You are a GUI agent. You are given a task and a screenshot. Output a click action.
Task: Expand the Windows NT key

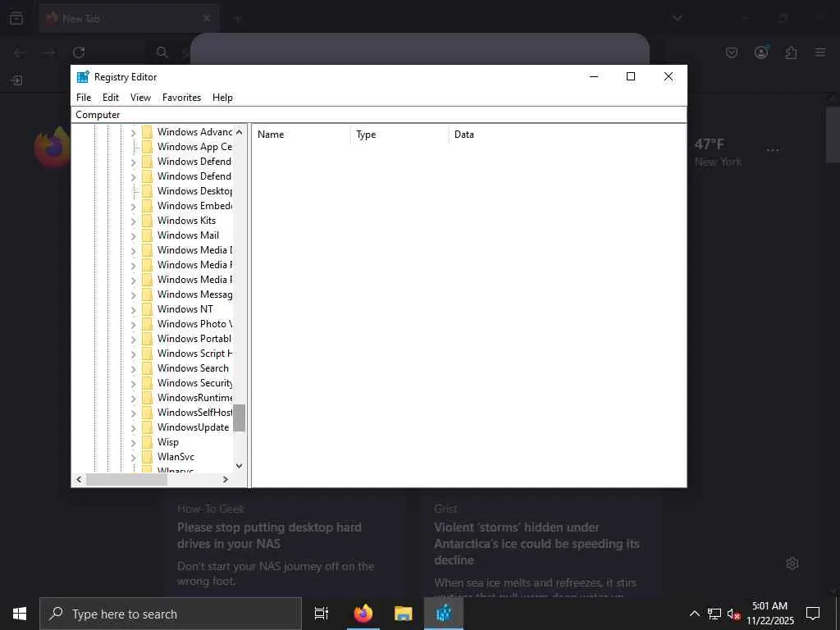[134, 309]
